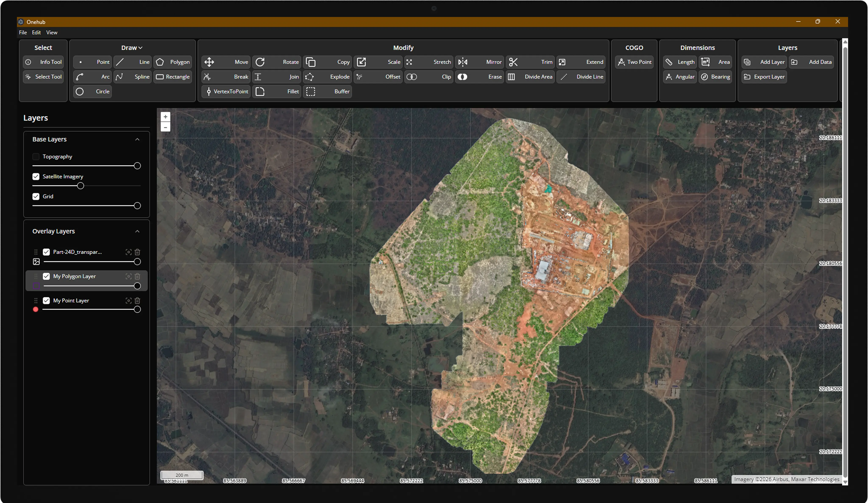
Task: Collapse the Base Layers section
Action: (137, 139)
